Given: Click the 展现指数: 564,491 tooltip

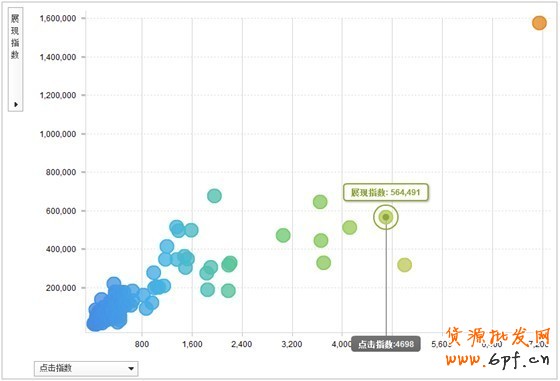Looking at the screenshot, I should (385, 192).
